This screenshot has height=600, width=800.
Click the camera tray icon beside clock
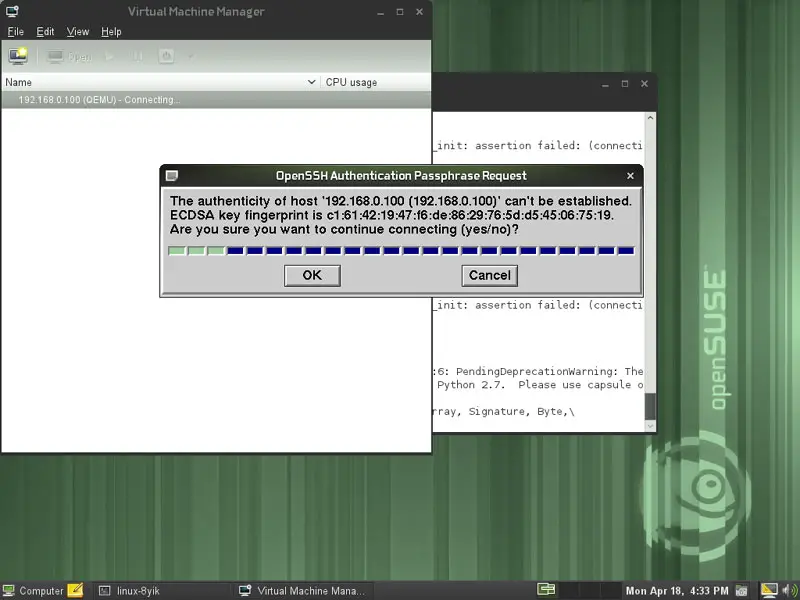click(741, 591)
